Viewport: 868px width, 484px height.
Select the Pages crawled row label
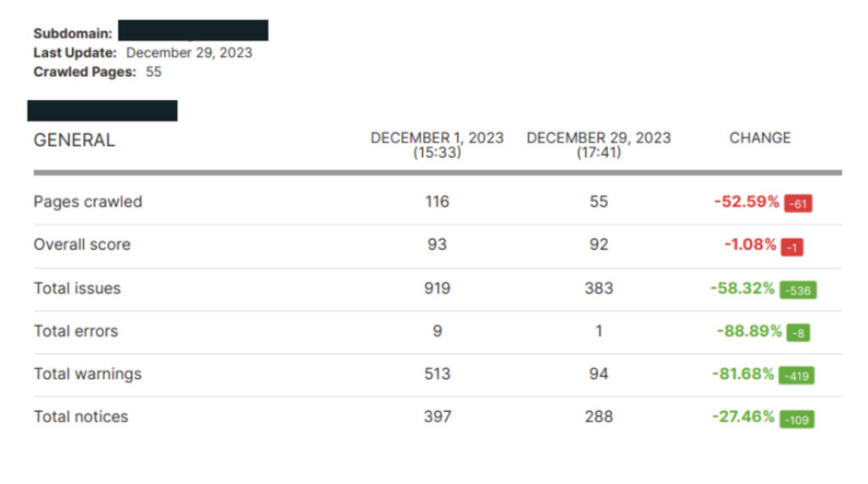(x=87, y=202)
